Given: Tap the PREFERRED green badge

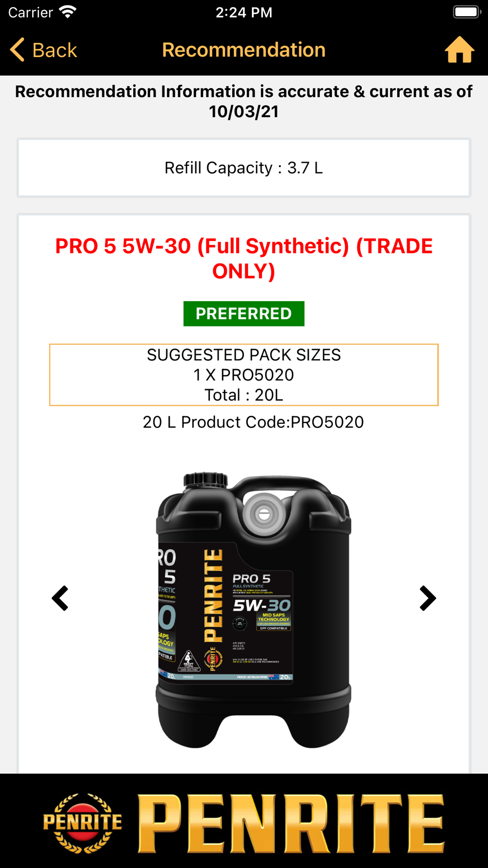Looking at the screenshot, I should click(244, 313).
